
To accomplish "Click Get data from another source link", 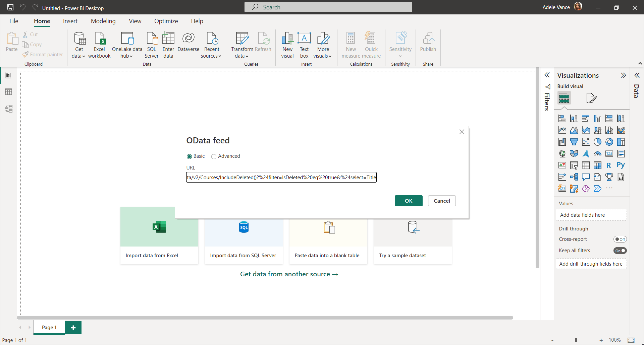I will (x=289, y=274).
